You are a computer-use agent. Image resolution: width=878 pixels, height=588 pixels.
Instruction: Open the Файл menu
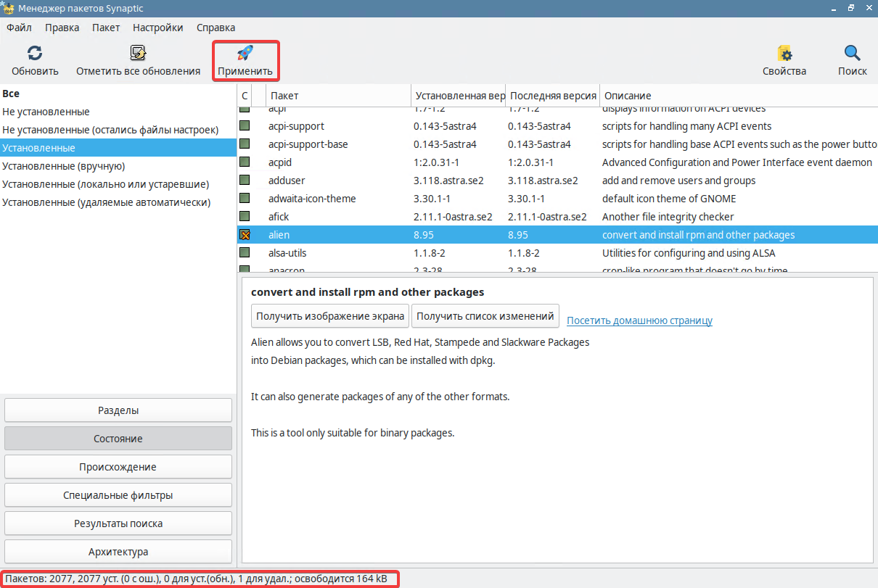tap(19, 28)
